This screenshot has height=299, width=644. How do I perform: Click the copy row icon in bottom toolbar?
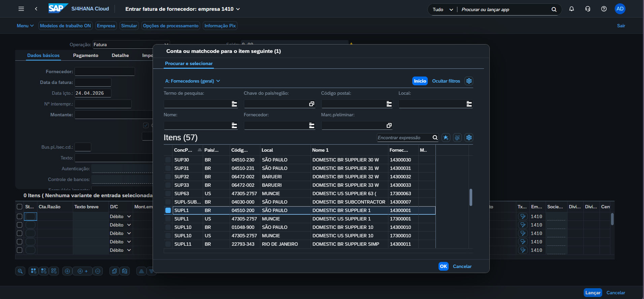[115, 271]
